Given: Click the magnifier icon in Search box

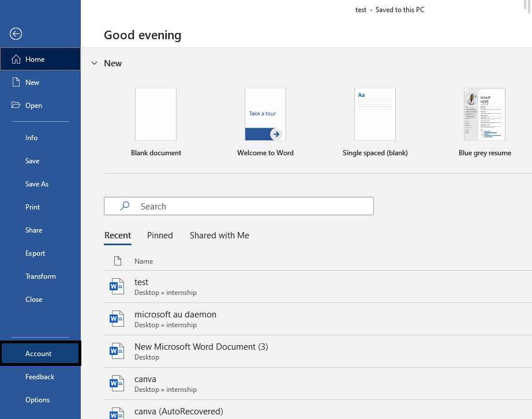Looking at the screenshot, I should (x=125, y=206).
